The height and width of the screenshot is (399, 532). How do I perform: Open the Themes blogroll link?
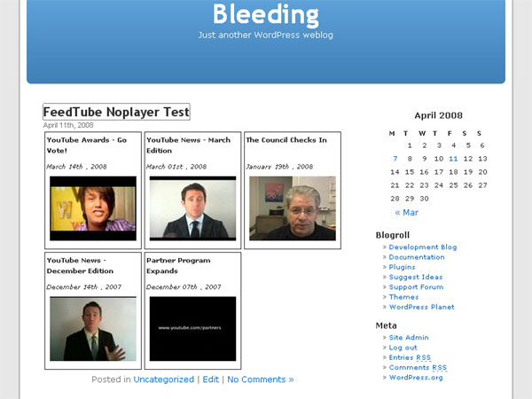(403, 297)
